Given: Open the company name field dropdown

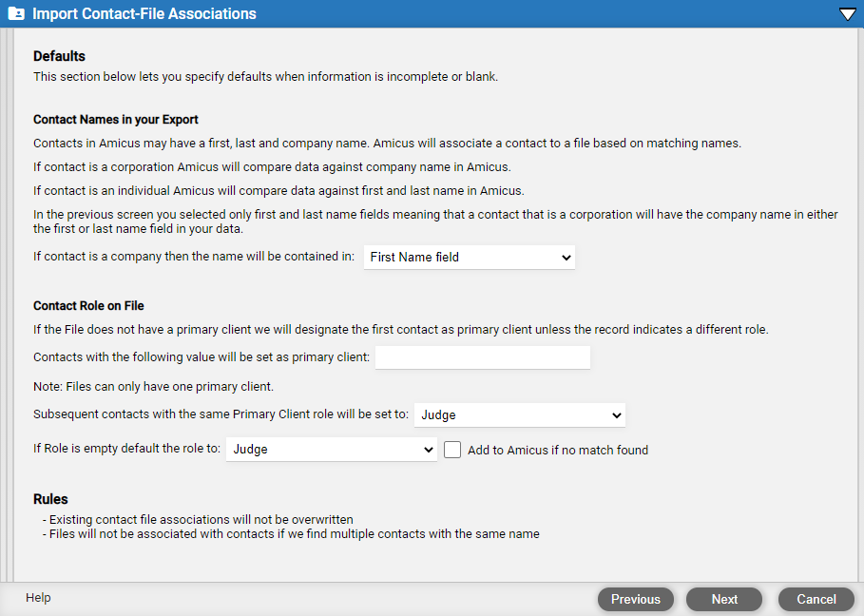Looking at the screenshot, I should point(469,258).
